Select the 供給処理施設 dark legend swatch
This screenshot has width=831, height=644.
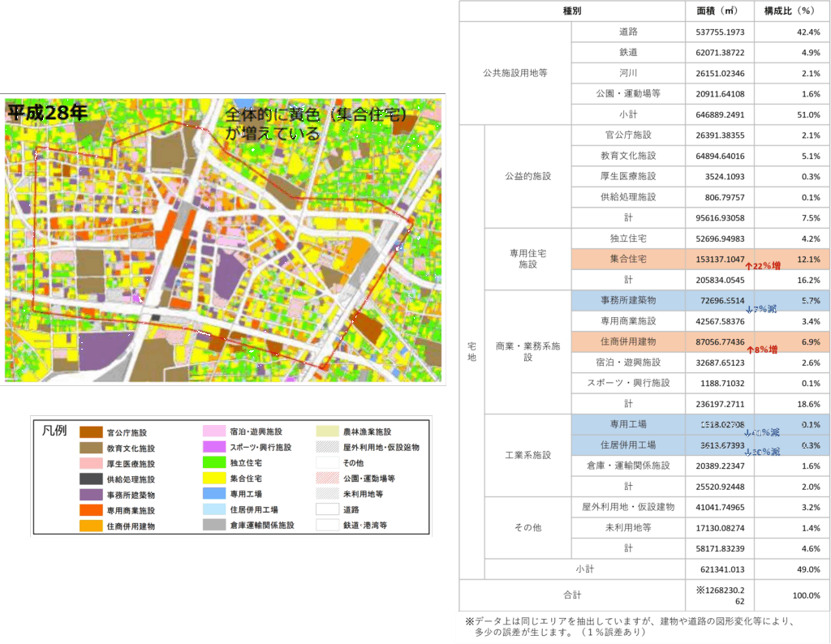91,479
